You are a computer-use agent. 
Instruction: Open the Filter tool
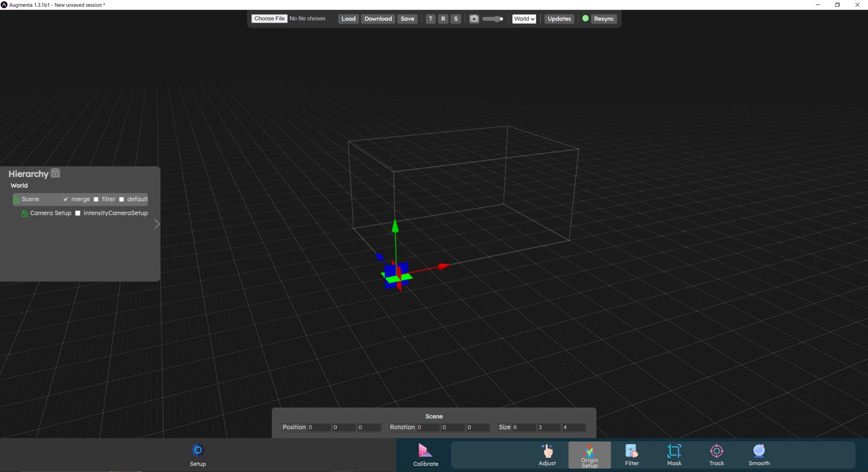[x=632, y=455]
